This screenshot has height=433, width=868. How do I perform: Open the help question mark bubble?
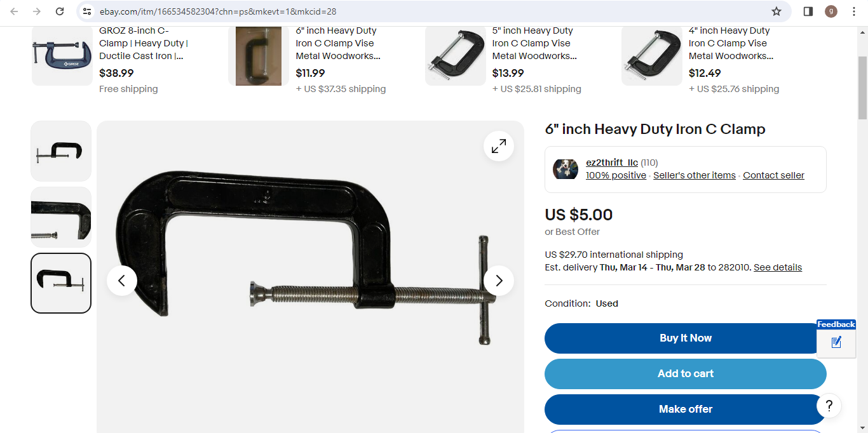829,406
